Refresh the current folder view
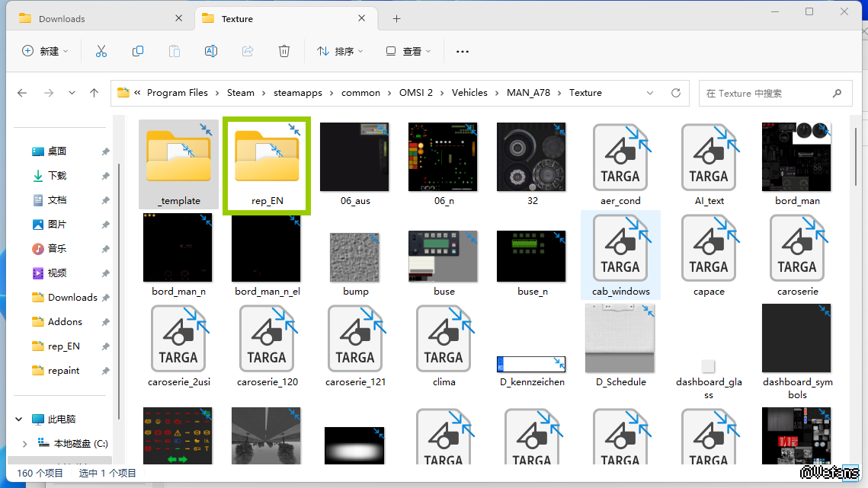The width and height of the screenshot is (868, 488). point(675,93)
